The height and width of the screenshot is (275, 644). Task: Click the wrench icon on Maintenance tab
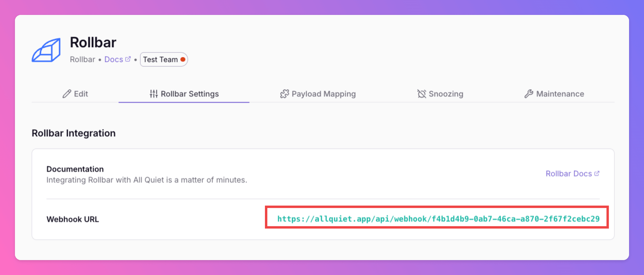tap(529, 94)
